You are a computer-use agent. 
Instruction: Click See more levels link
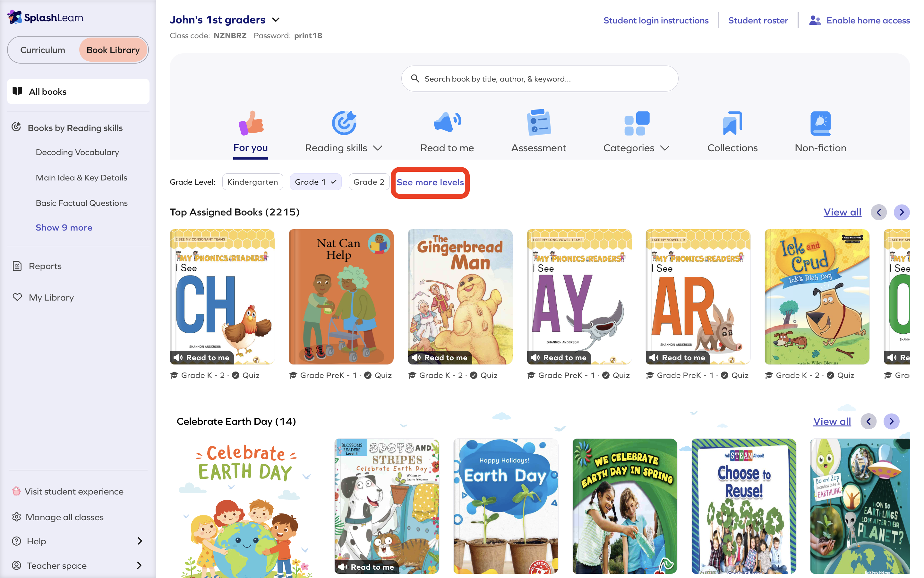[430, 182]
